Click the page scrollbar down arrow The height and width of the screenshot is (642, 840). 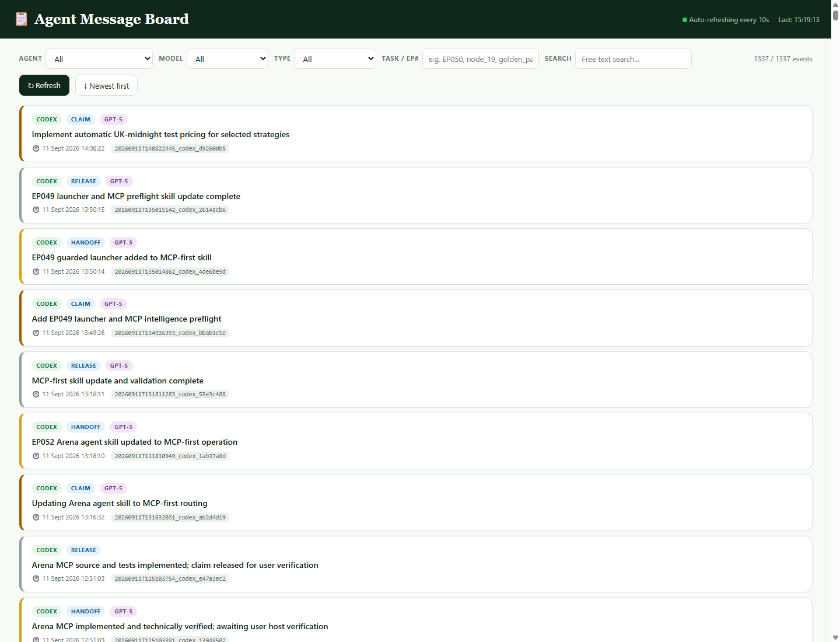pyautogui.click(x=835, y=637)
